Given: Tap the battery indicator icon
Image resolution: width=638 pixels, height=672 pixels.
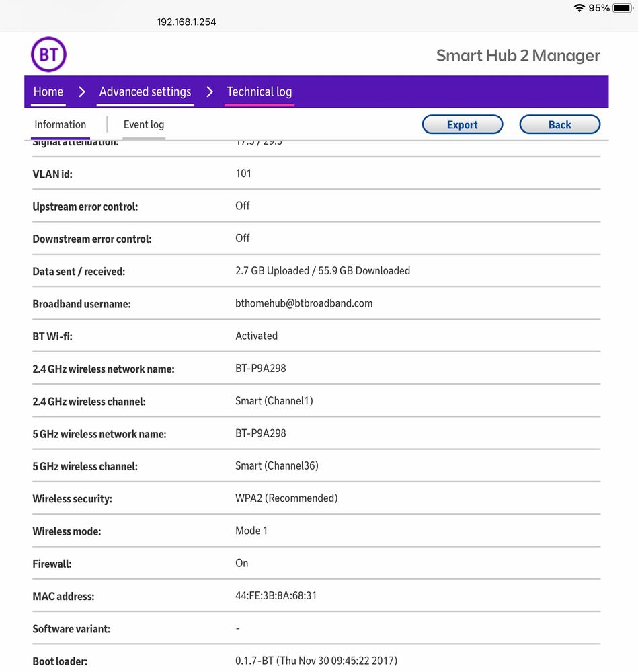Looking at the screenshot, I should 622,8.
